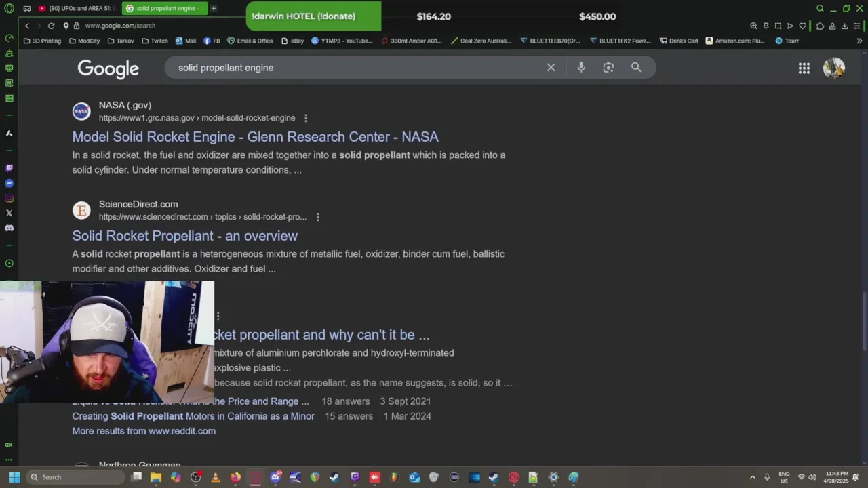Open the Google apps grid
This screenshot has width=868, height=488.
[804, 68]
